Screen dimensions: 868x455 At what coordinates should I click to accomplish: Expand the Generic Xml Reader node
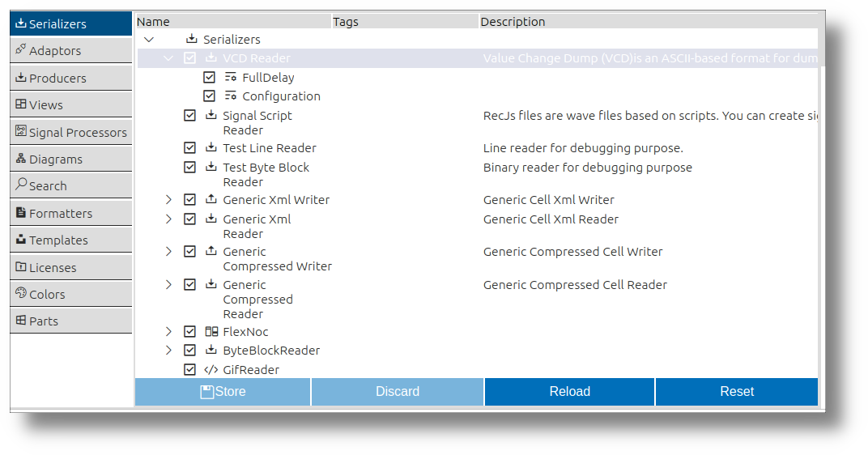(x=168, y=219)
